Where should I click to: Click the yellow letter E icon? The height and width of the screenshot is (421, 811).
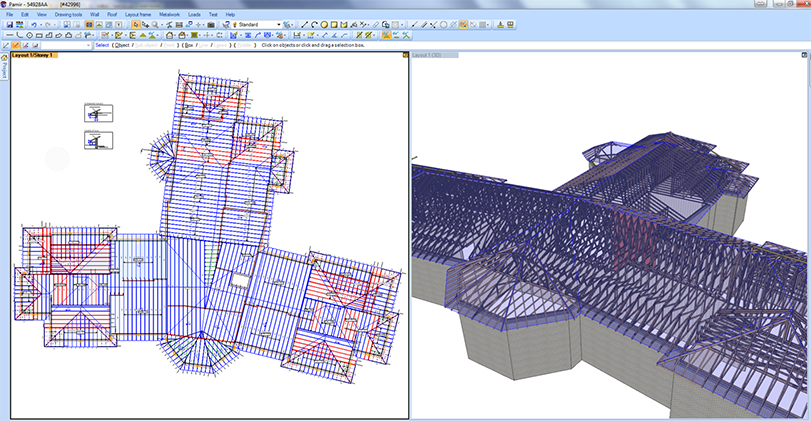point(132,35)
